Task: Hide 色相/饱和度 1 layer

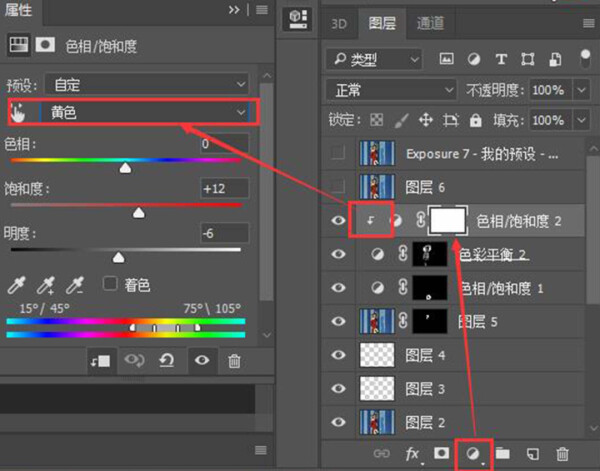Action: 338,288
